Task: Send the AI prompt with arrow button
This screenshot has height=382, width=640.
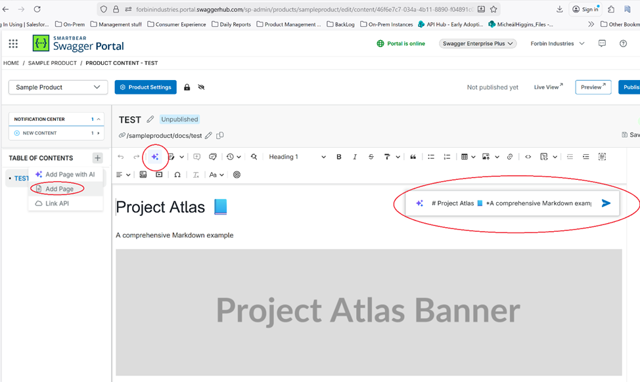Action: point(606,203)
